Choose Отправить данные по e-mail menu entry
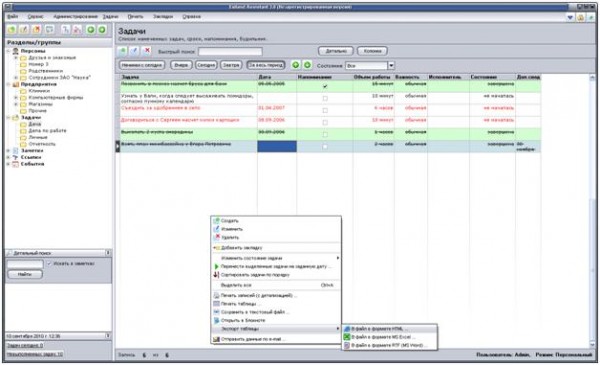Screen dimensions: 600x365 pos(276,339)
